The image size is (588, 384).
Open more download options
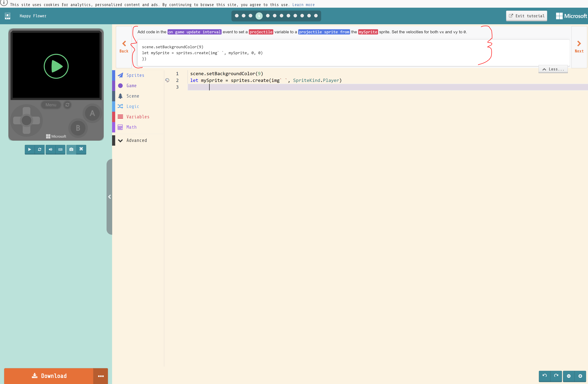pyautogui.click(x=100, y=376)
